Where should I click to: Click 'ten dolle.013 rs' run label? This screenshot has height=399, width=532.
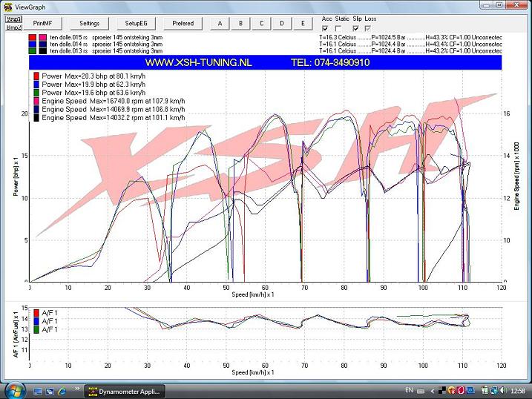[x=69, y=51]
